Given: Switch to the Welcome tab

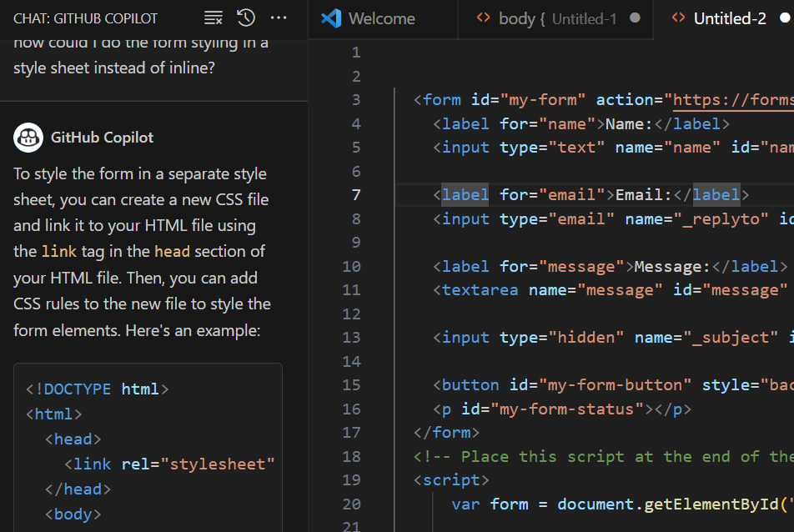Looking at the screenshot, I should coord(382,18).
